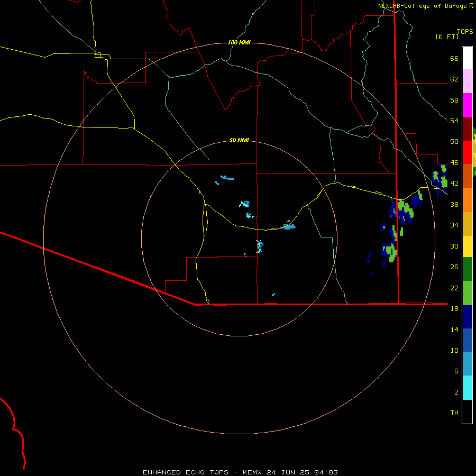Image resolution: width=476 pixels, height=476 pixels.
Task: Click the bright yellow legend swatch
Action: [467, 246]
